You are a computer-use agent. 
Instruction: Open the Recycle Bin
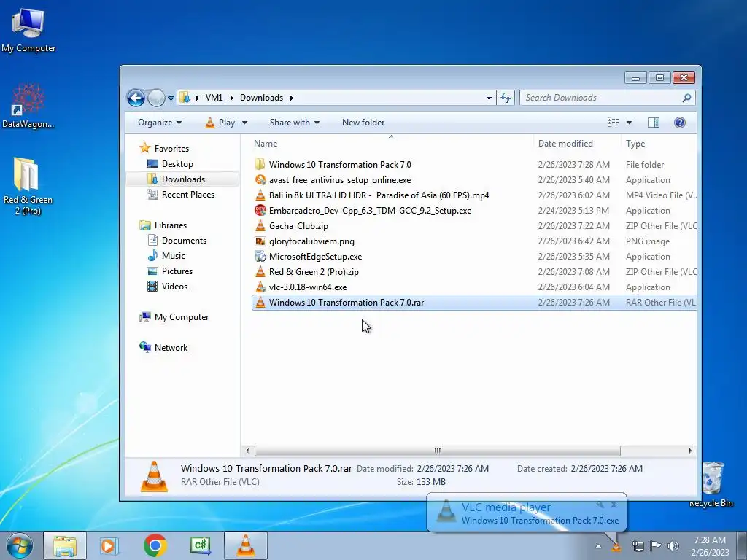coord(712,484)
